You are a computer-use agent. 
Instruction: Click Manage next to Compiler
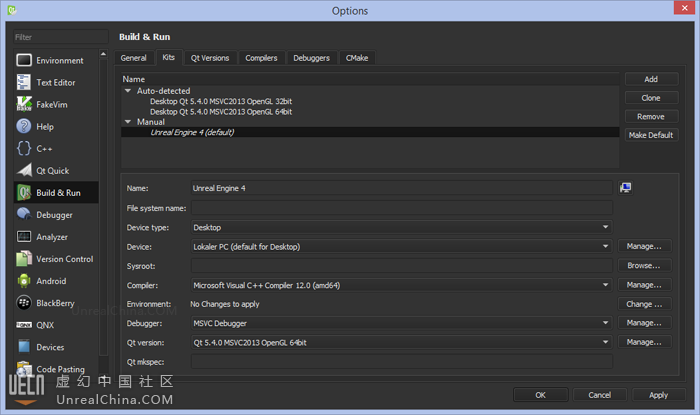click(645, 285)
